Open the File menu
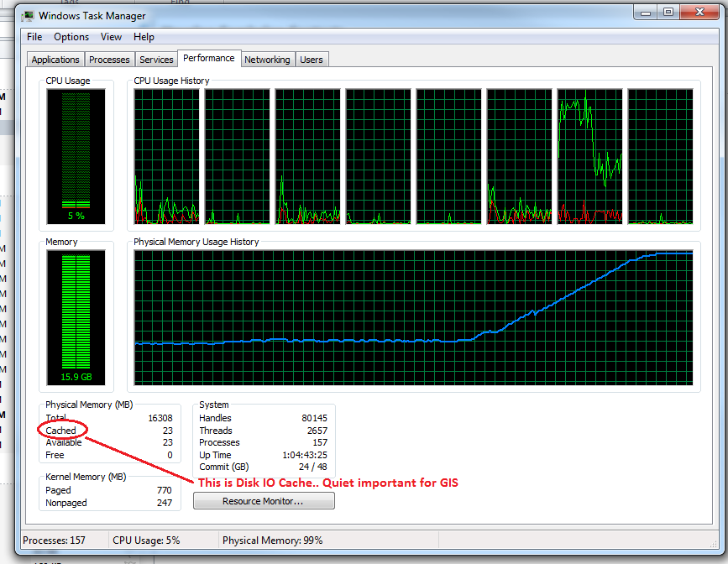 point(34,37)
